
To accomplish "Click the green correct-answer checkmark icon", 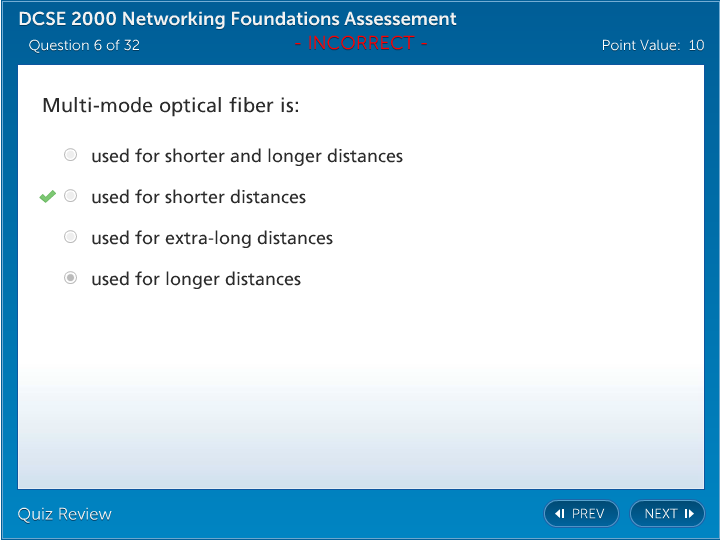I will (x=47, y=197).
